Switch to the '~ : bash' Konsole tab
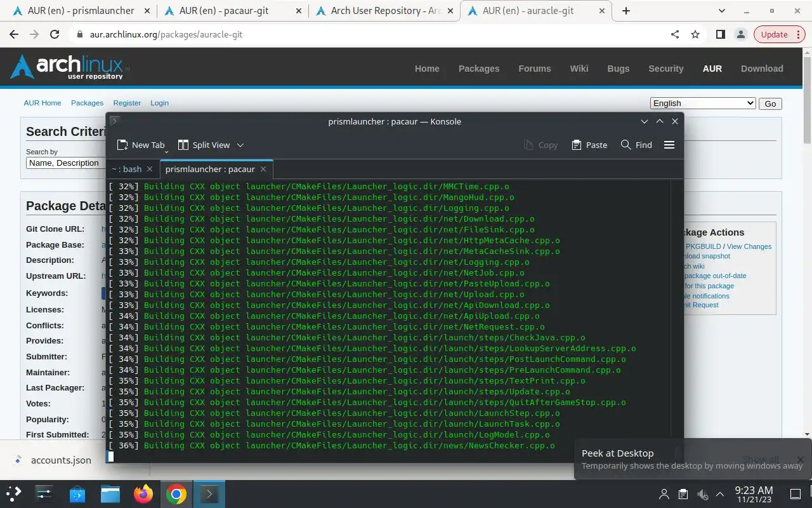The width and height of the screenshot is (812, 508). click(x=126, y=169)
